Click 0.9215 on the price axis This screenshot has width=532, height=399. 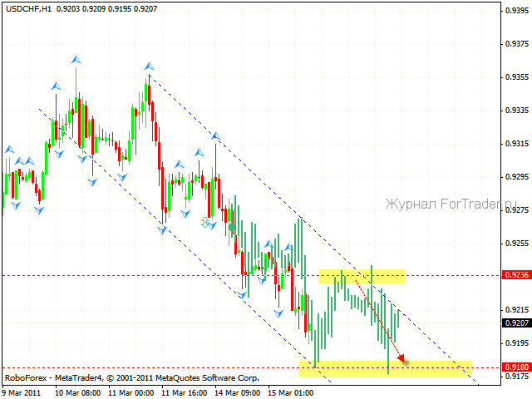click(517, 310)
